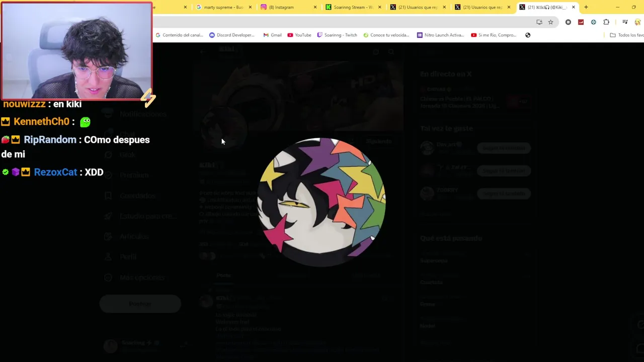This screenshot has width=644, height=362.
Task: Open the Nitro Launch Activa bookmark
Action: tap(440, 35)
